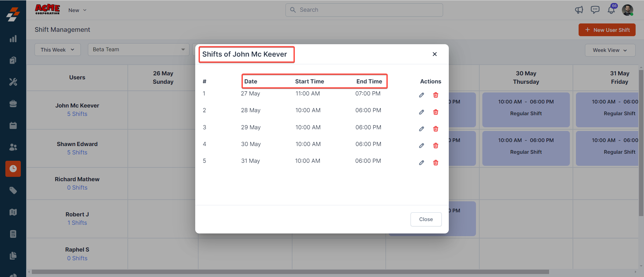Open the bar chart dashboard sidebar icon
Viewport: 644px width, 277px height.
[x=13, y=39]
